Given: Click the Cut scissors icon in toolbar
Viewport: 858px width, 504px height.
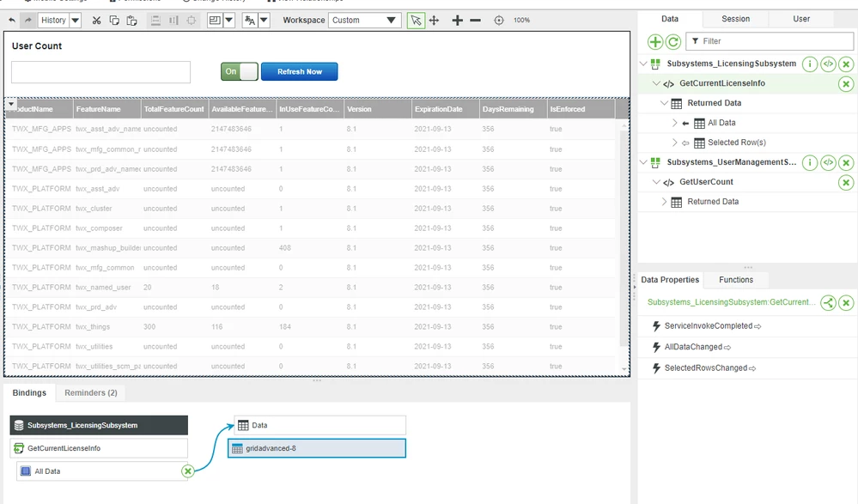Looking at the screenshot, I should tap(96, 21).
